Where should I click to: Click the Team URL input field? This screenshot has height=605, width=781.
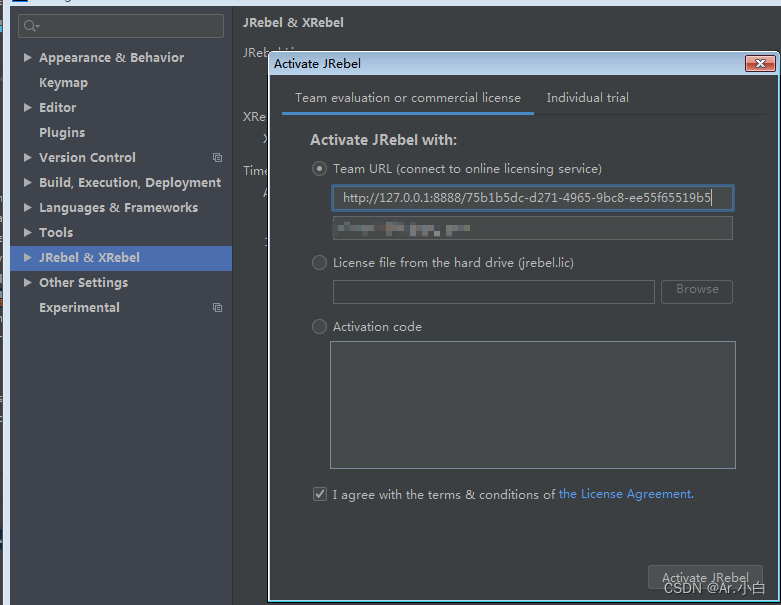click(533, 198)
